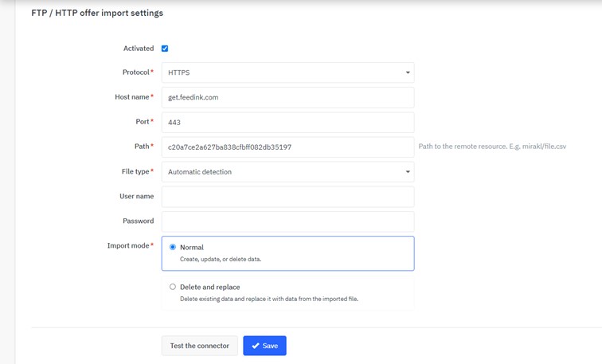This screenshot has height=364, width=602.
Task: Click the FTP / HTTP offer import settings heading
Action: coord(97,14)
